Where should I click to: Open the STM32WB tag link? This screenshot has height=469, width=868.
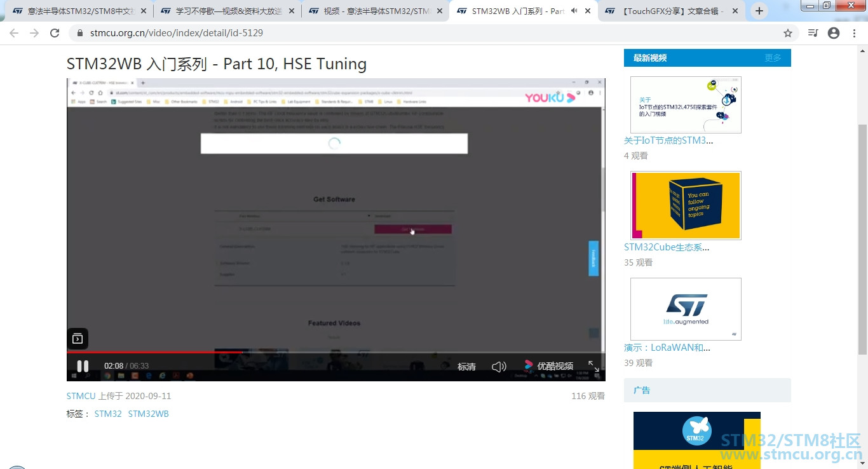(x=149, y=414)
